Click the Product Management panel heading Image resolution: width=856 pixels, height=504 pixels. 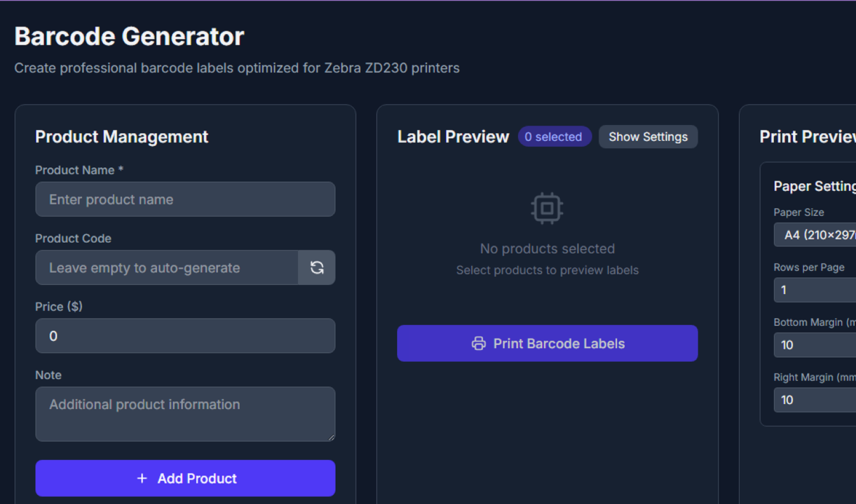pos(122,136)
